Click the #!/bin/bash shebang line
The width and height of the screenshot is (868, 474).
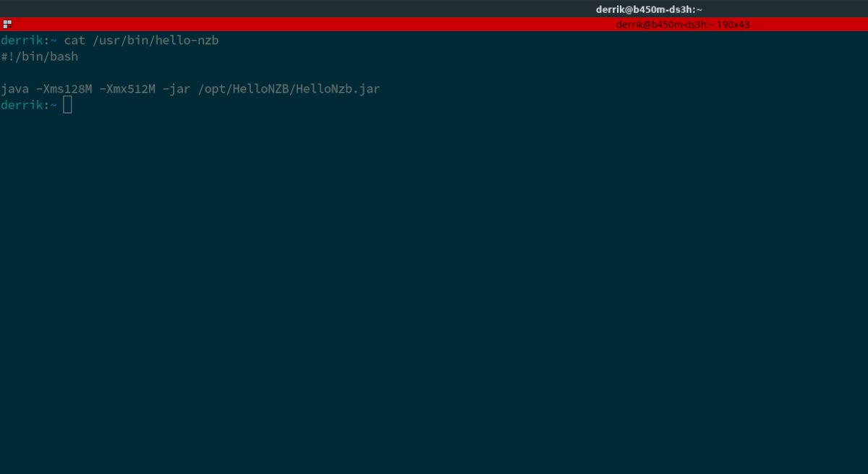[40, 56]
